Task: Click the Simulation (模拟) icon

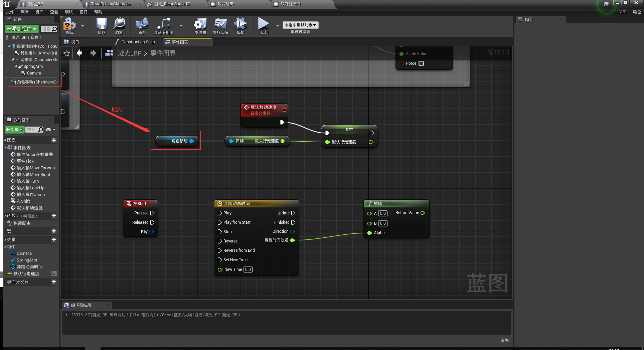Action: (x=240, y=24)
